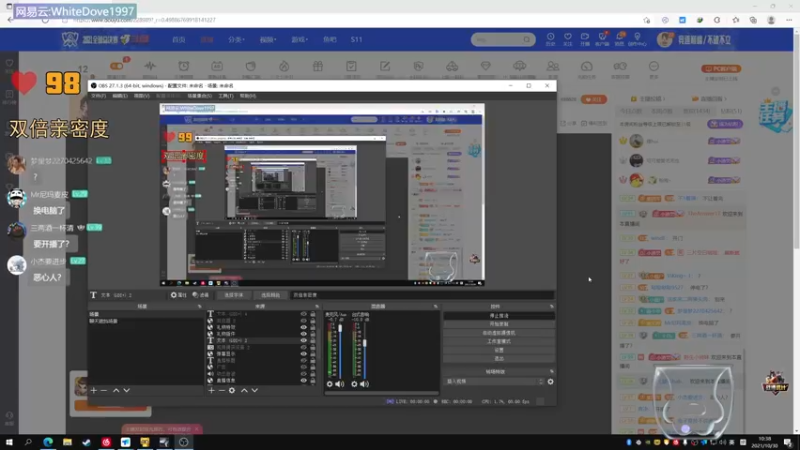Toggle eye icon of topmost source row
The image size is (800, 450).
[x=304, y=314]
